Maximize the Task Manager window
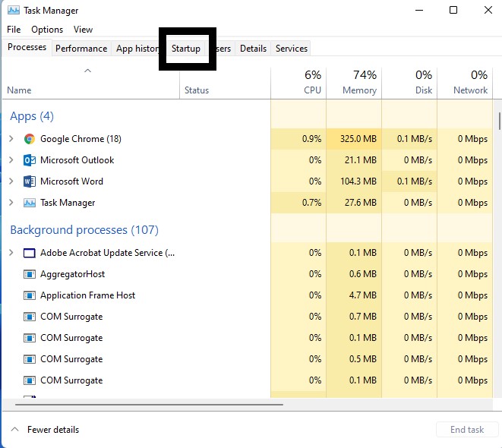502x448 pixels. tap(453, 10)
